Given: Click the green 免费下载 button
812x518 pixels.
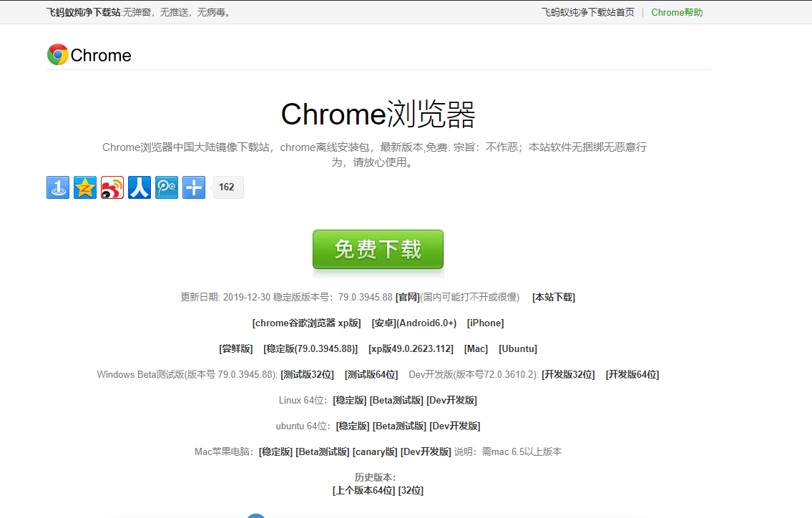Looking at the screenshot, I should coord(378,249).
